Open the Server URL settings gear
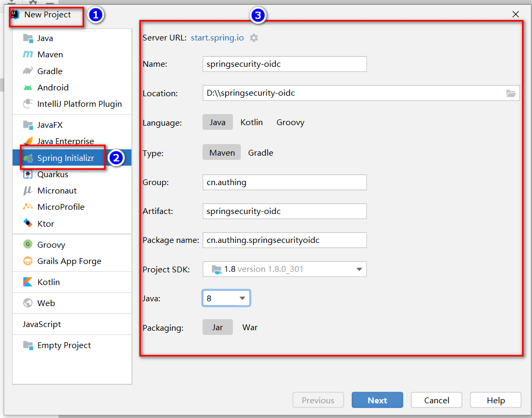This screenshot has height=418, width=532. tap(254, 37)
